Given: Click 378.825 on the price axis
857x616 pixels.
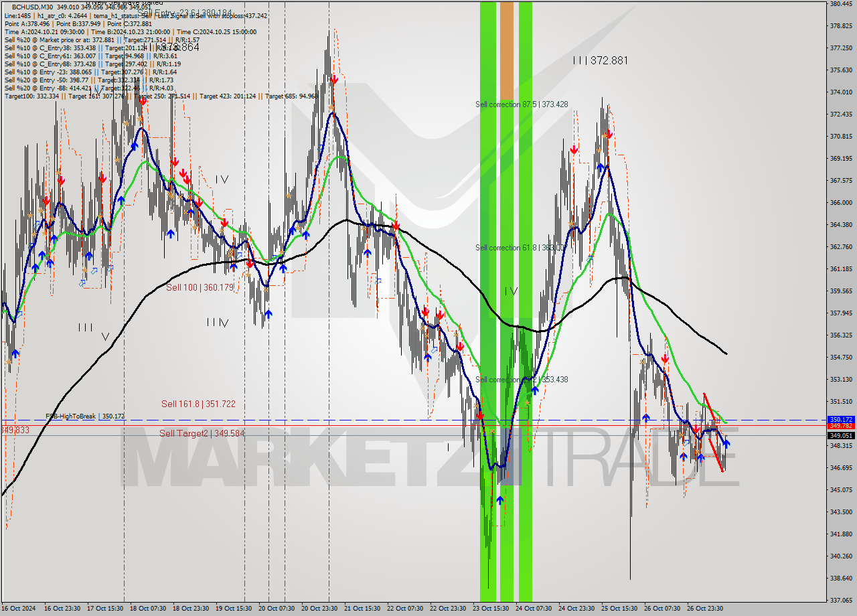Looking at the screenshot, I should pos(841,26).
